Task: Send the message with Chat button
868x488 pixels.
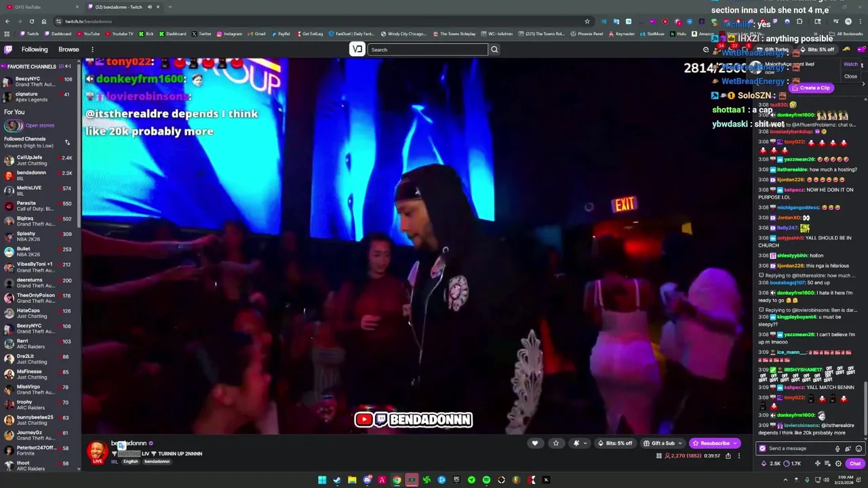Action: pyautogui.click(x=854, y=464)
